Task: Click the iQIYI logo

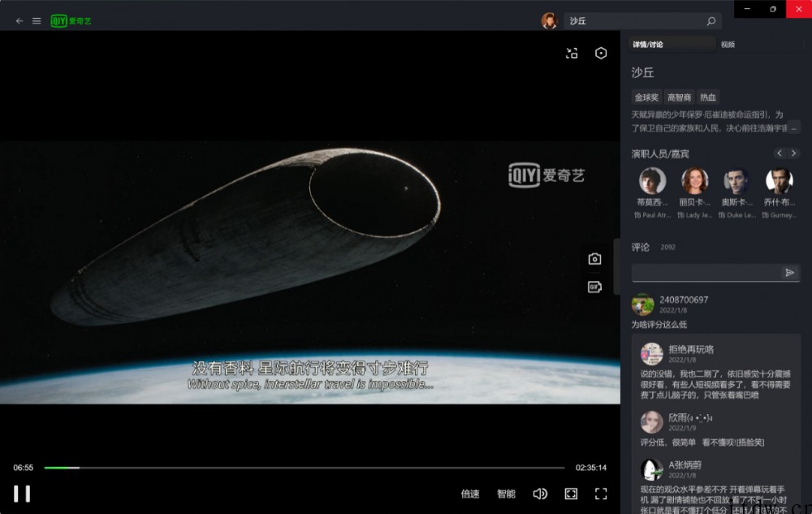Action: (x=71, y=20)
